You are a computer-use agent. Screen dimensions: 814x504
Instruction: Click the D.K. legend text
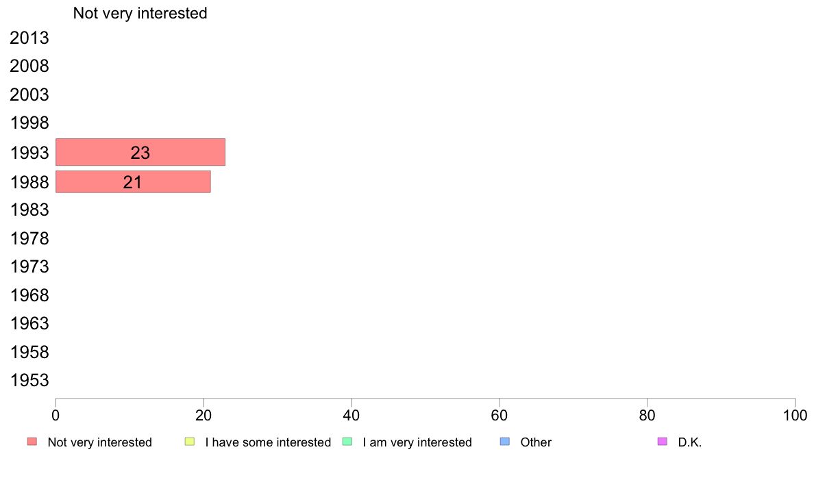(x=690, y=442)
